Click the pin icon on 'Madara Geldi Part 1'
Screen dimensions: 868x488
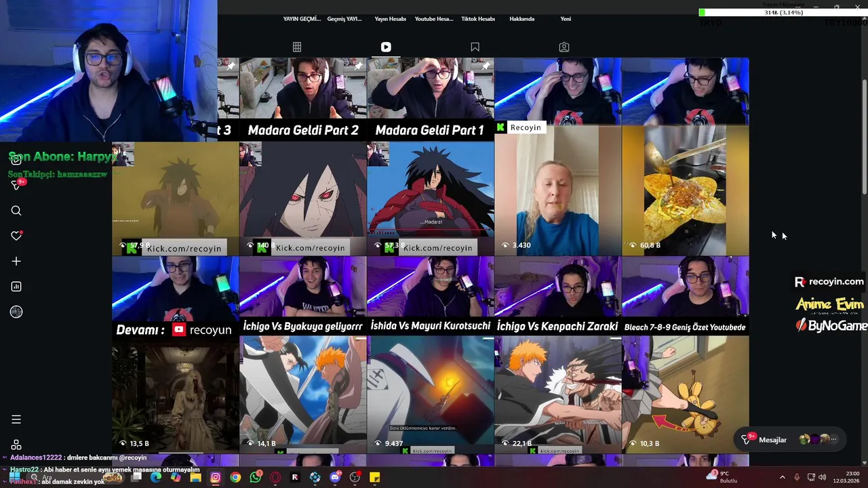[486, 66]
